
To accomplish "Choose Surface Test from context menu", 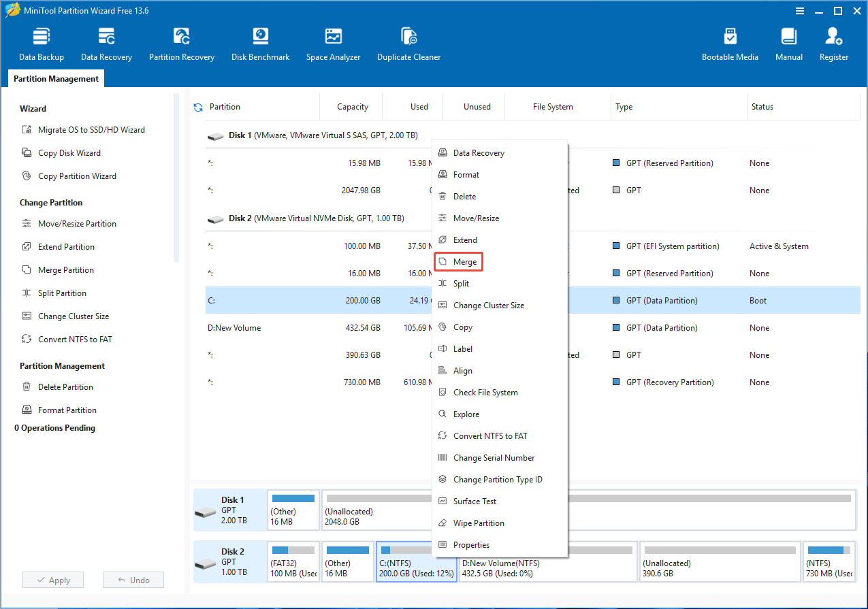I will coord(500,501).
